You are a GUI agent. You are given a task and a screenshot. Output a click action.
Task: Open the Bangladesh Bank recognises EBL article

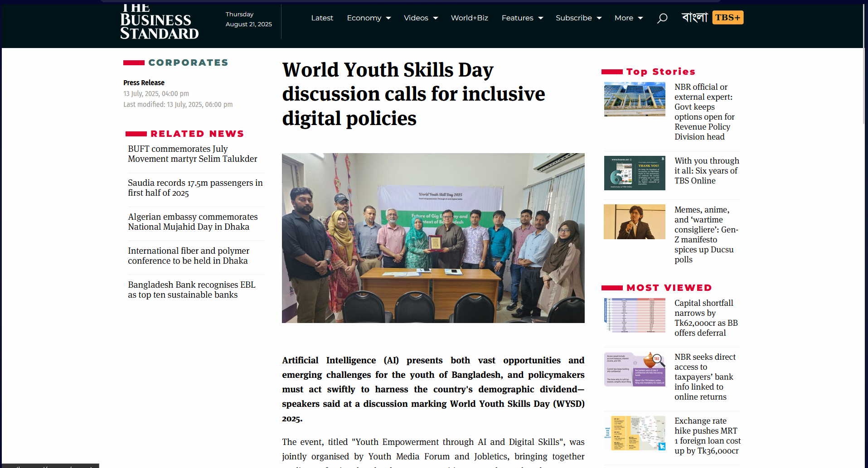point(191,290)
